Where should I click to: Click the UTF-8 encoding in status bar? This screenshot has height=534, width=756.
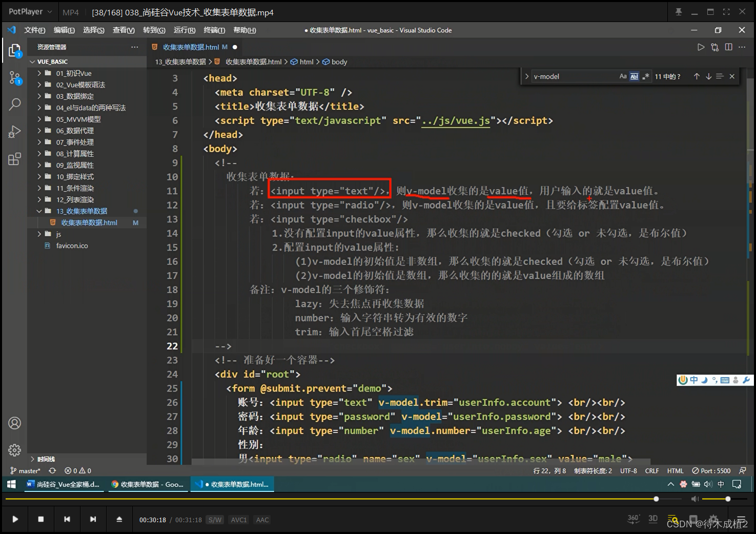(x=628, y=470)
